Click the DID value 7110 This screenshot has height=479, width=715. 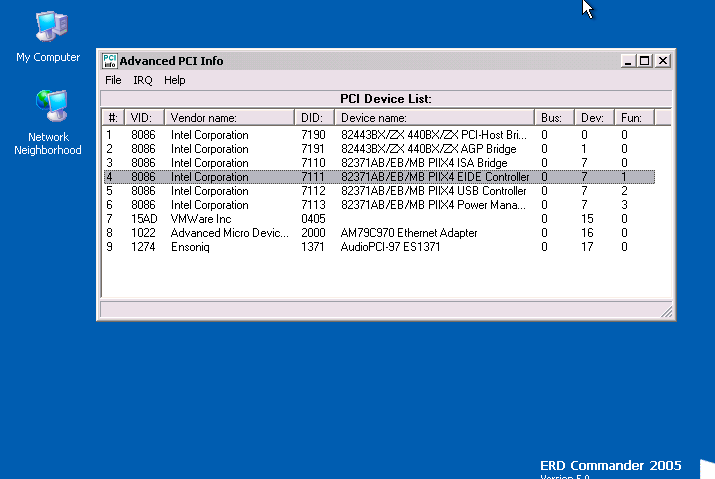(313, 163)
